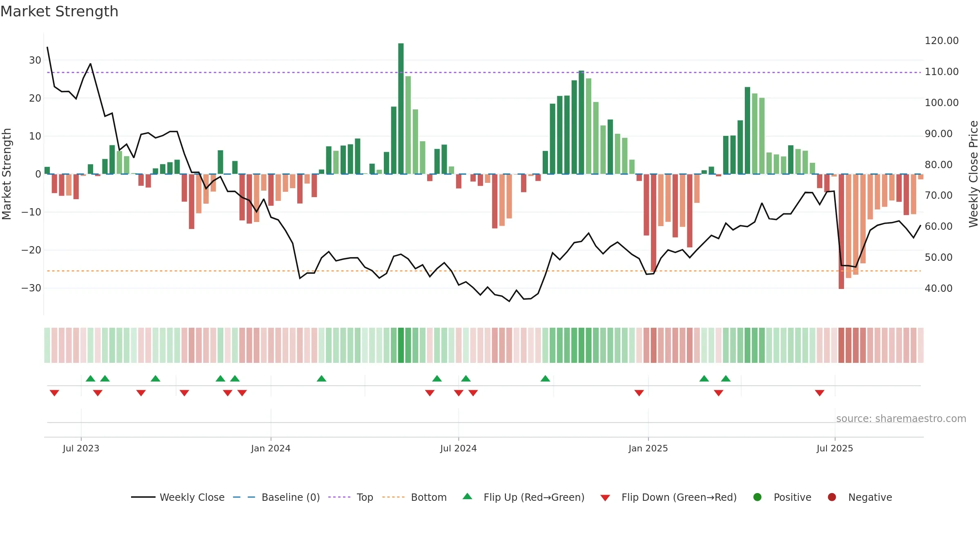Click the chart title at top left
This screenshot has width=980, height=551.
59,11
